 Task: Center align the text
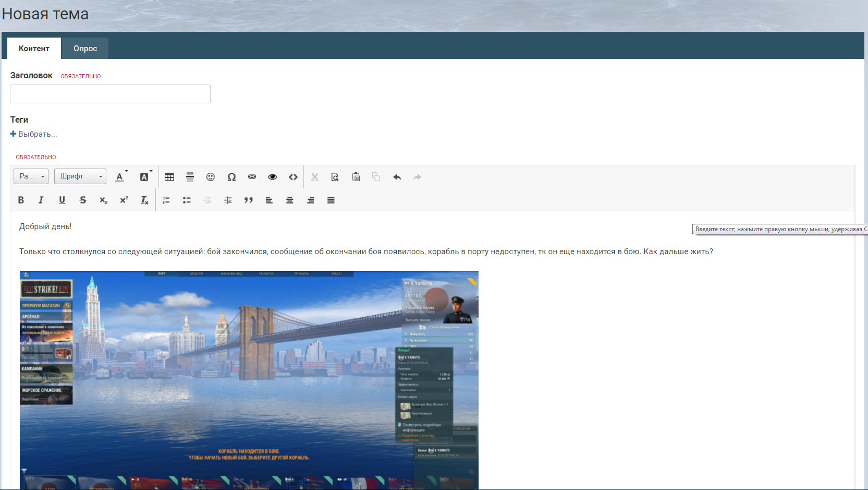pos(290,200)
